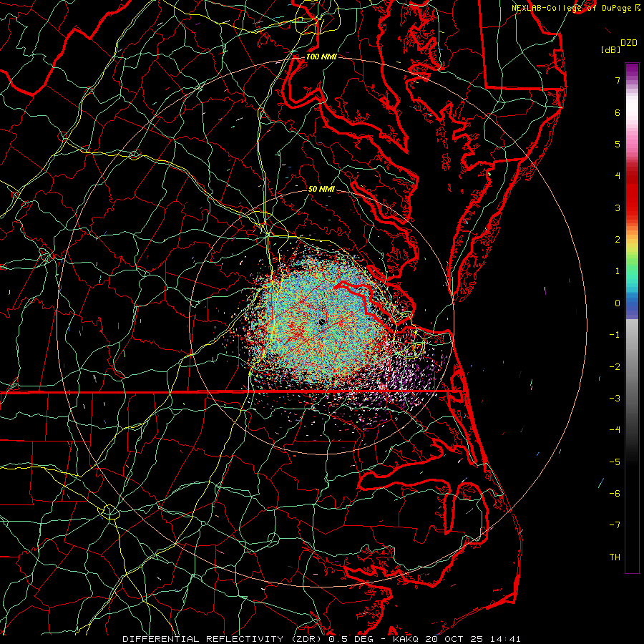Click the 6 value on the scale

618,112
